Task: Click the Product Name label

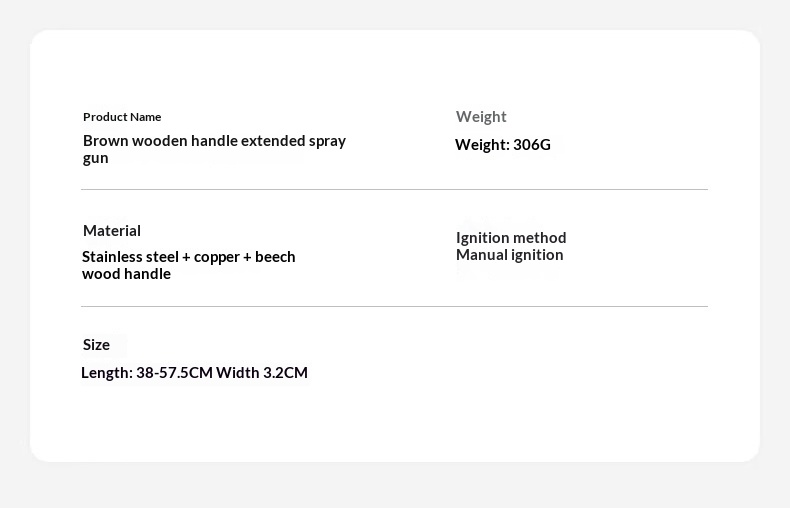Action: [122, 117]
